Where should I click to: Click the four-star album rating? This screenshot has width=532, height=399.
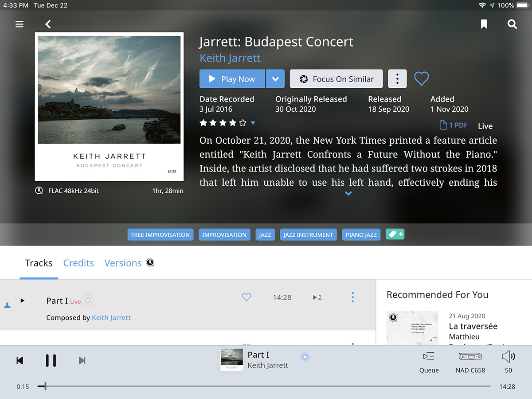[223, 123]
